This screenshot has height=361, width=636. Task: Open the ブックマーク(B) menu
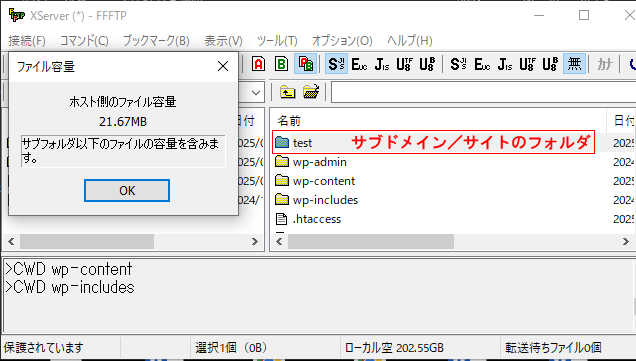[156, 41]
